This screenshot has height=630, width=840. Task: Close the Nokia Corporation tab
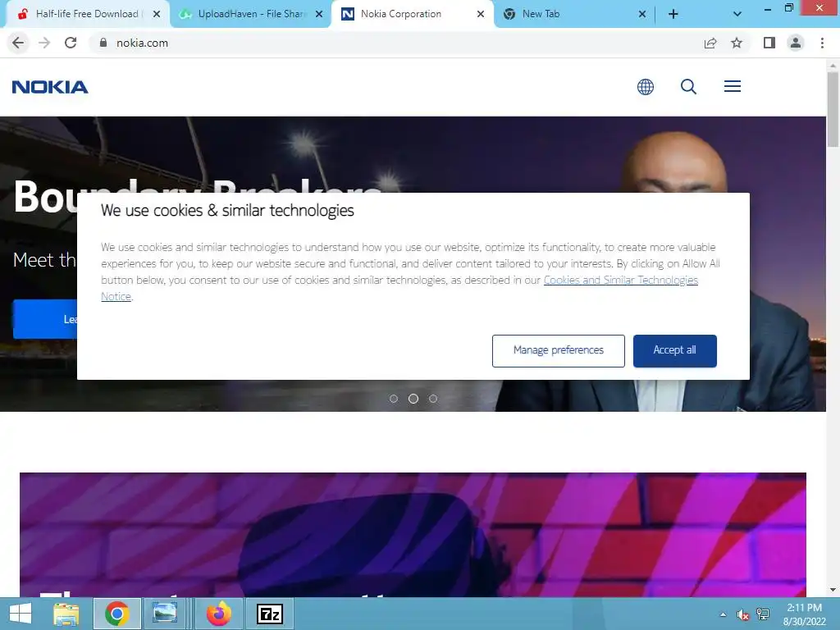point(481,15)
